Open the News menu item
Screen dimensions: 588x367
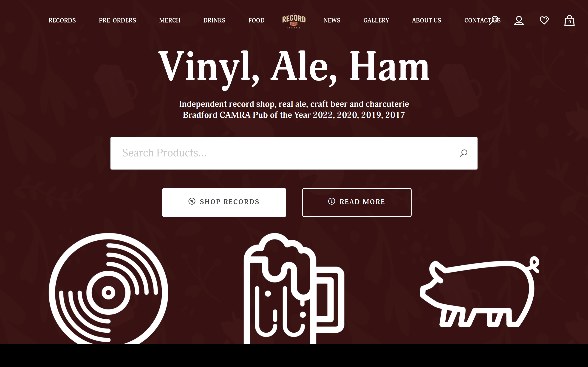[332, 20]
